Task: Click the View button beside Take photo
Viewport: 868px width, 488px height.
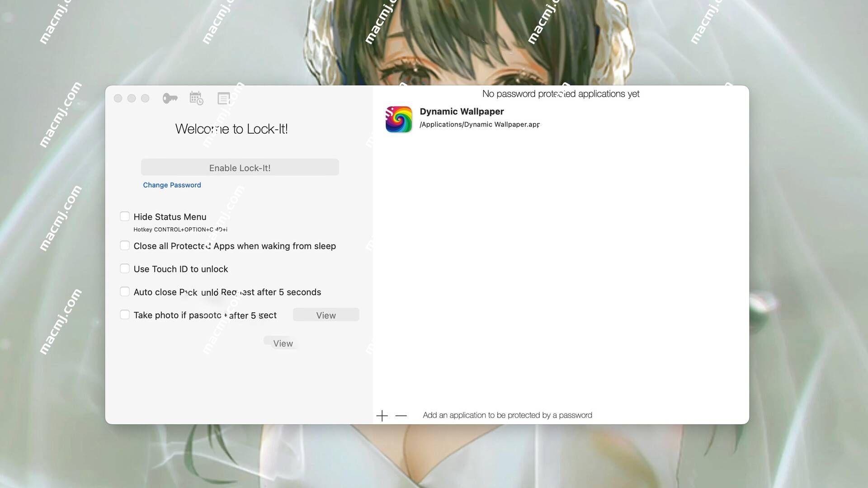Action: pos(326,315)
